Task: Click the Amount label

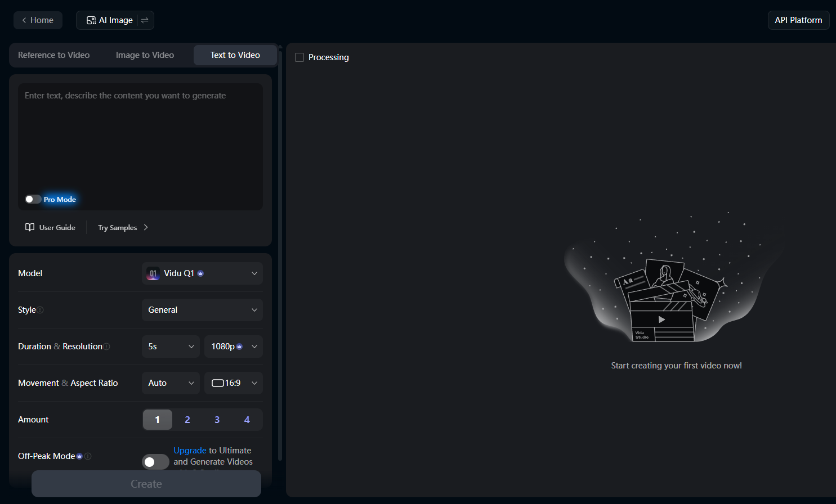Action: [33, 420]
